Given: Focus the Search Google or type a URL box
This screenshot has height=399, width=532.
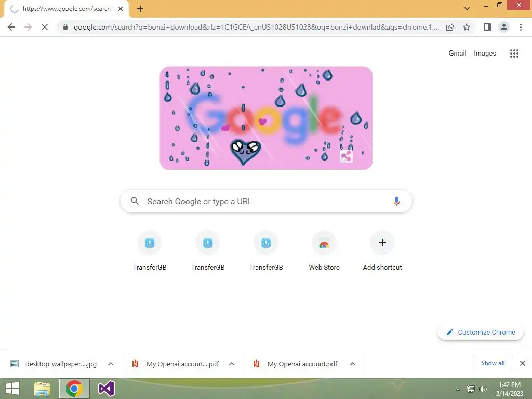Looking at the screenshot, I should click(x=266, y=201).
